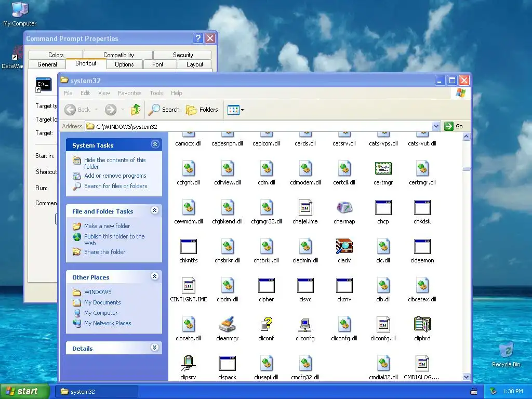Image resolution: width=532 pixels, height=399 pixels.
Task: Open the Forward history dropdown arrow
Action: [x=123, y=110]
